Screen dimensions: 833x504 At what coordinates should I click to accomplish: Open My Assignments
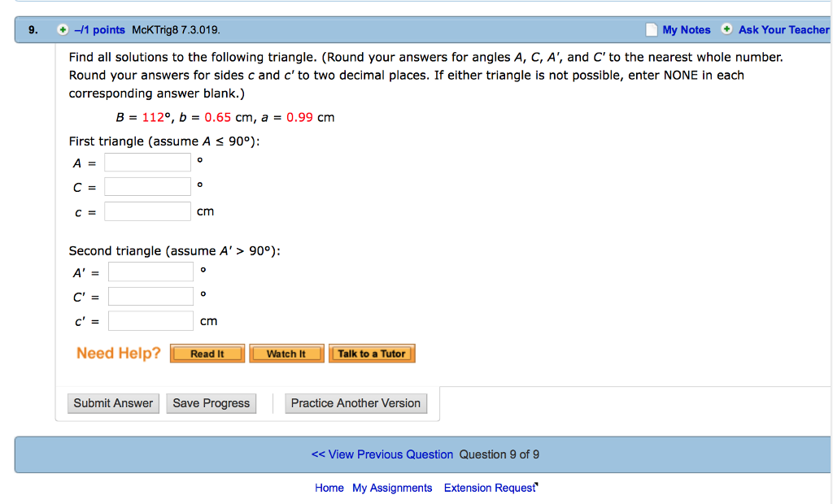[x=392, y=487]
